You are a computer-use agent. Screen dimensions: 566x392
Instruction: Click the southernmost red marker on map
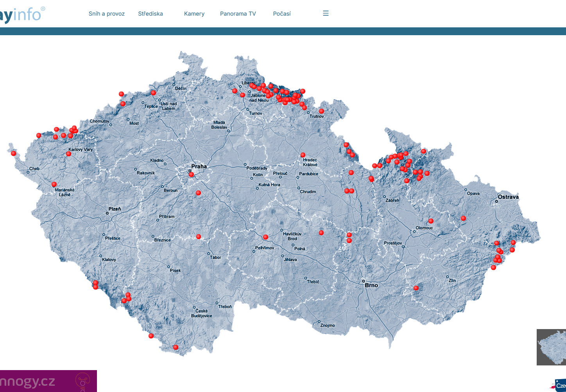click(176, 347)
